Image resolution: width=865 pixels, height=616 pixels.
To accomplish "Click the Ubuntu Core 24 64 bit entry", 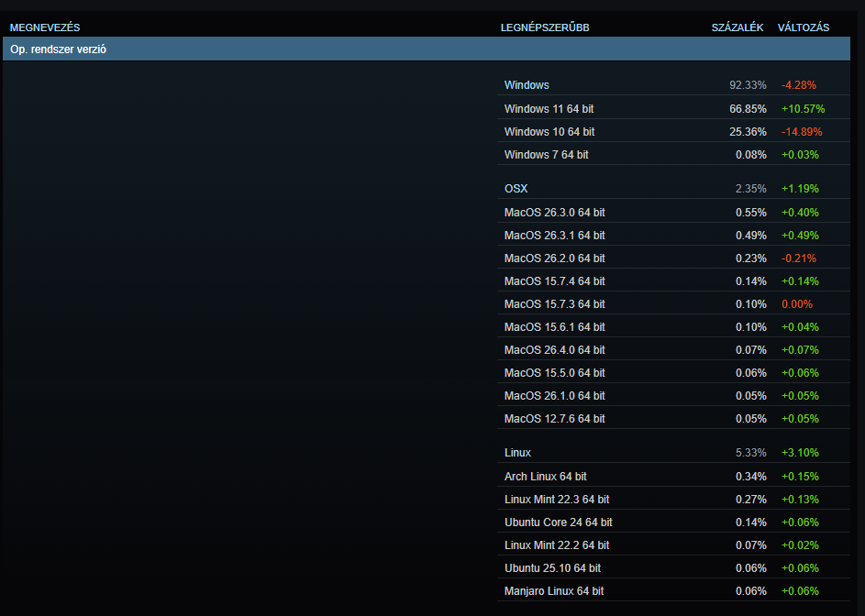I will coord(558,522).
